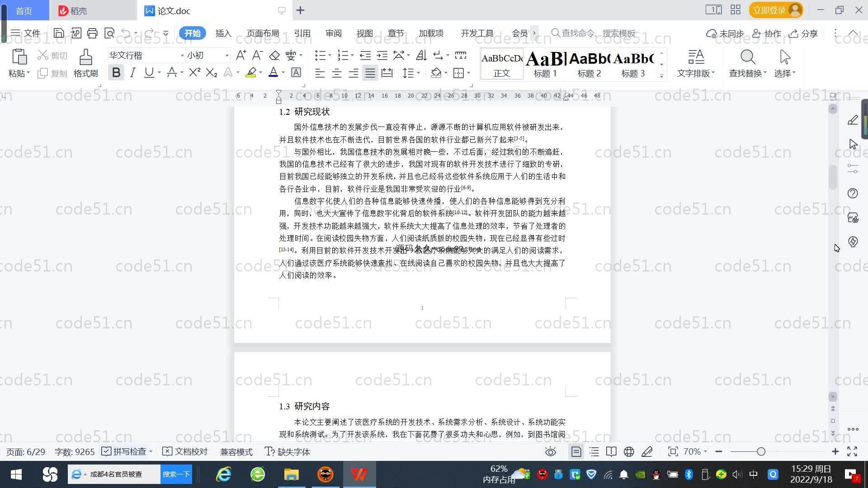The width and height of the screenshot is (868, 488).
Task: Click the Save document icon
Action: (x=58, y=33)
